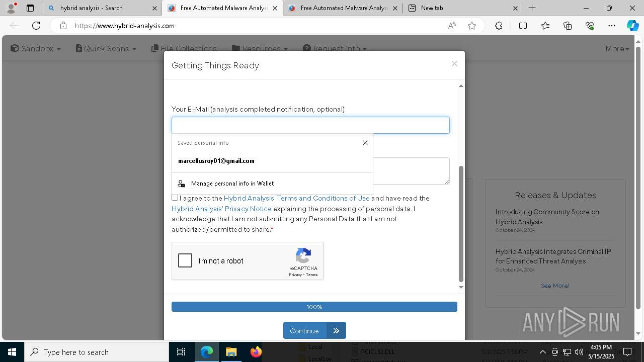Open volume control in system tray
The image size is (644, 362).
click(x=579, y=352)
